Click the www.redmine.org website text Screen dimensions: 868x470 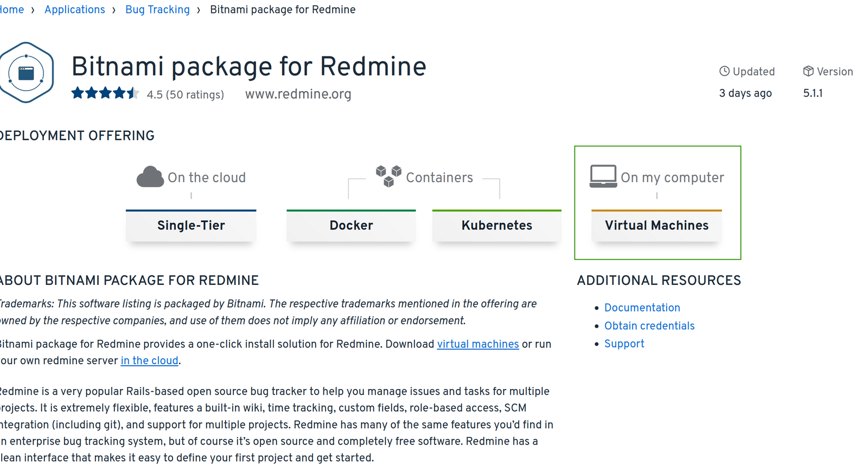298,94
